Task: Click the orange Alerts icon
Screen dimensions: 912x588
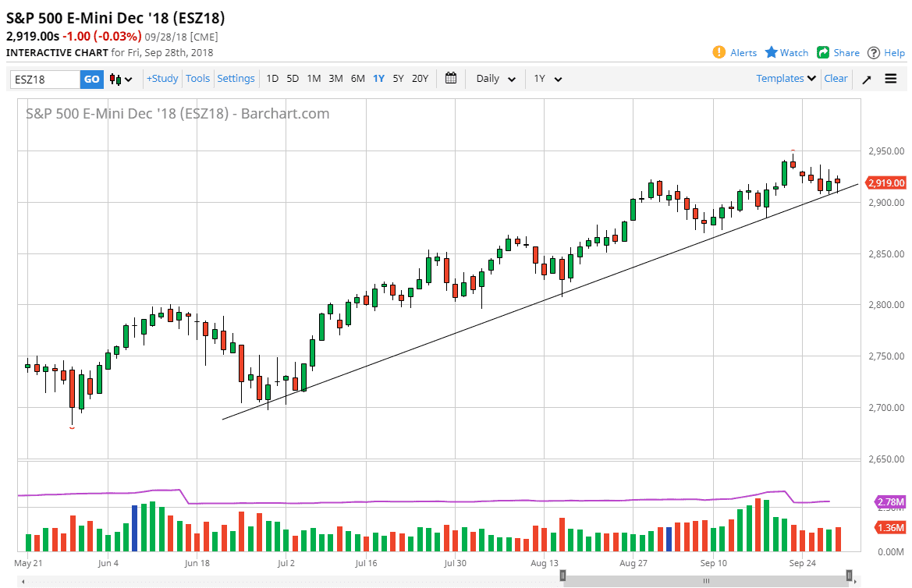Action: point(719,52)
